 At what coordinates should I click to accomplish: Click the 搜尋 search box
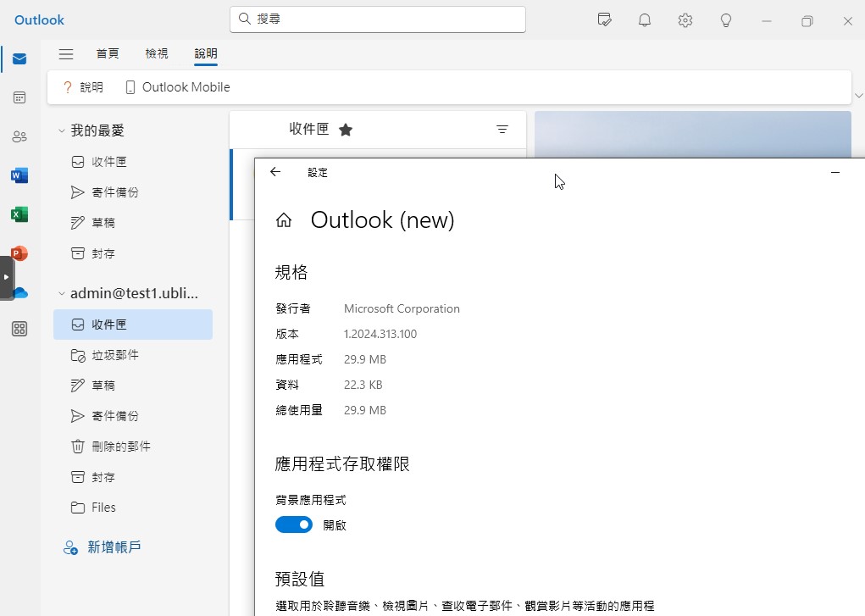(x=377, y=19)
